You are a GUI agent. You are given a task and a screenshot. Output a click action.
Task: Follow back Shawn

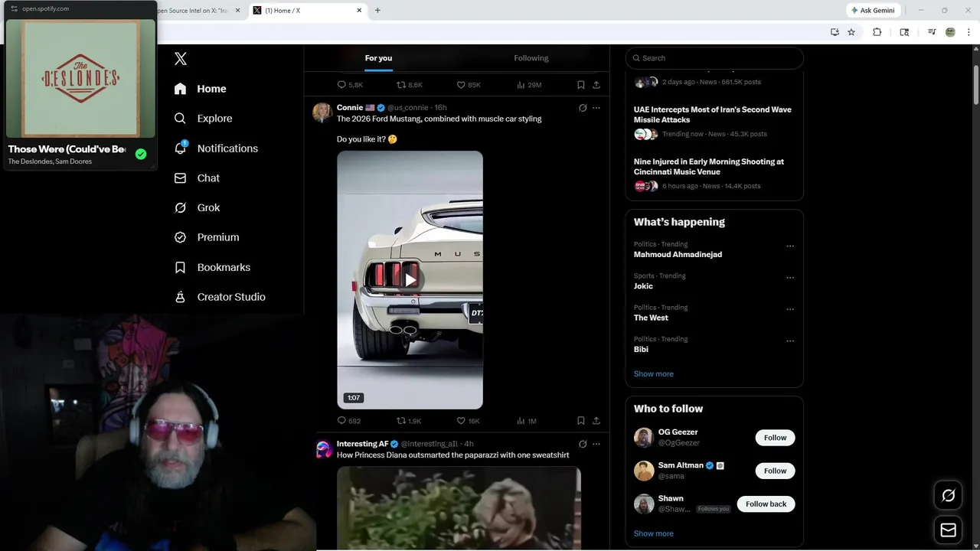pyautogui.click(x=766, y=504)
